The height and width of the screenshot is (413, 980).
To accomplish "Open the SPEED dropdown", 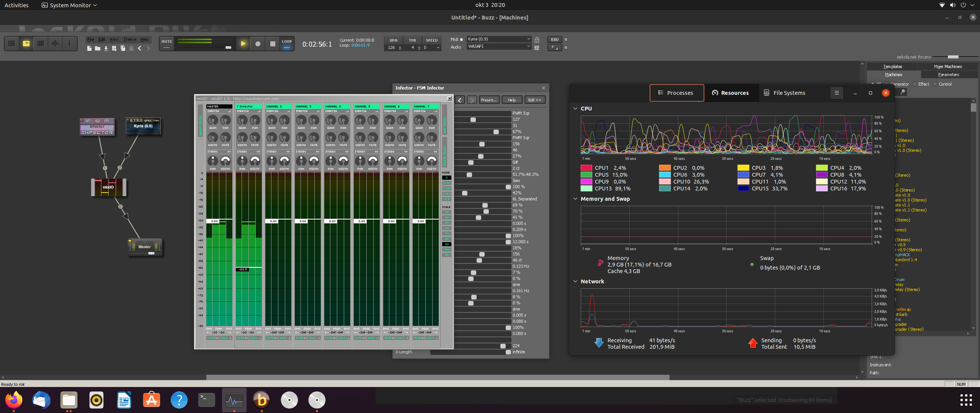I will (x=431, y=48).
